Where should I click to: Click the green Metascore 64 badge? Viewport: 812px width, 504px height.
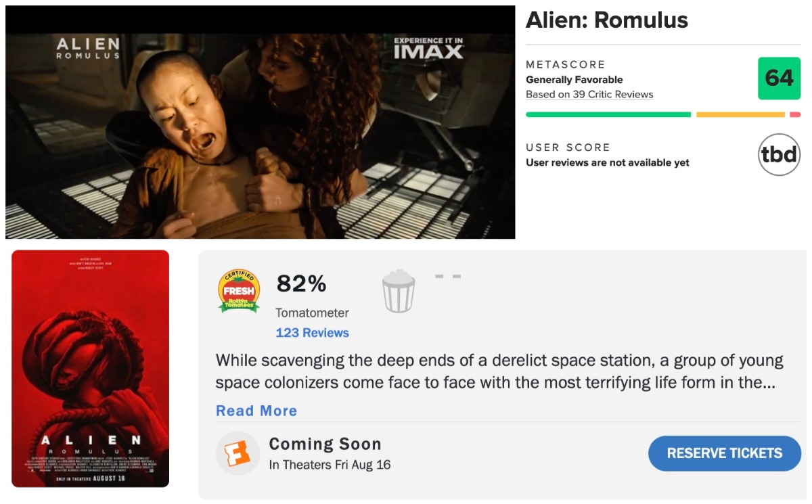[x=779, y=78]
